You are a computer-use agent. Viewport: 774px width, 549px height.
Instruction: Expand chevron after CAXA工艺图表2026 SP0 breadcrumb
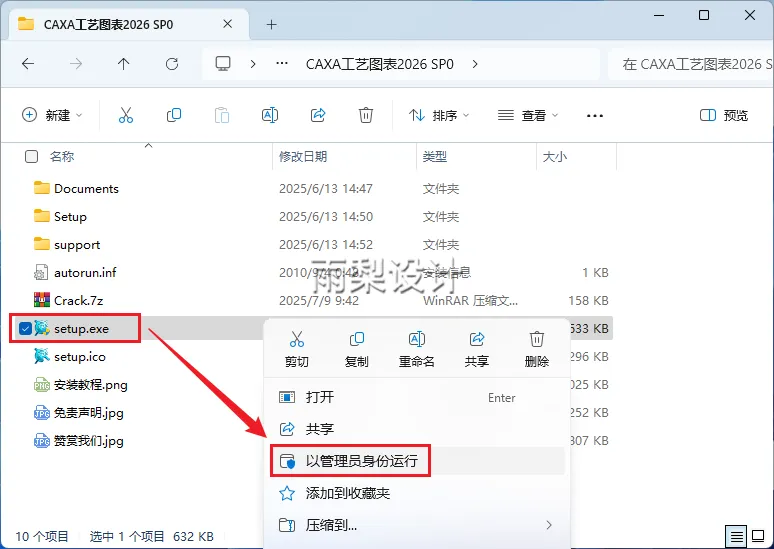(x=475, y=64)
